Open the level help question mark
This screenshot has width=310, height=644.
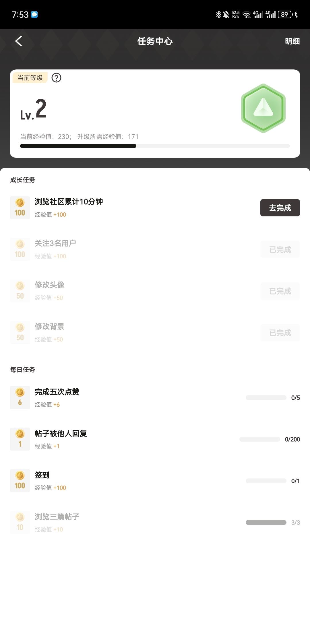pyautogui.click(x=56, y=78)
